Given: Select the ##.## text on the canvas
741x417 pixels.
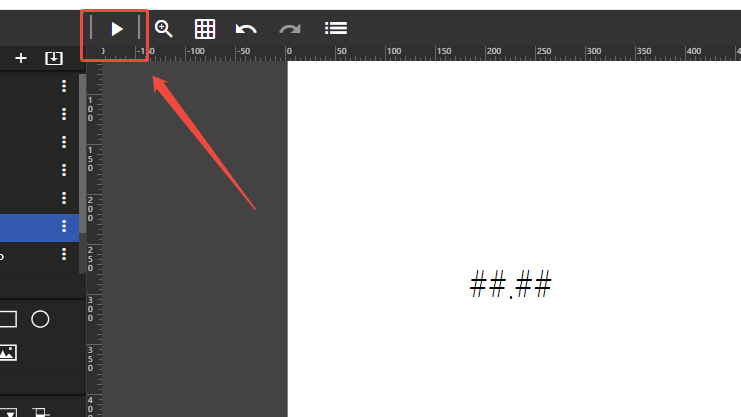Looking at the screenshot, I should [510, 284].
